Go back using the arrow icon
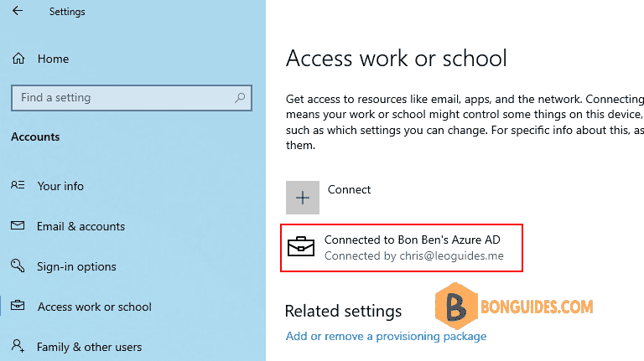 [18, 11]
